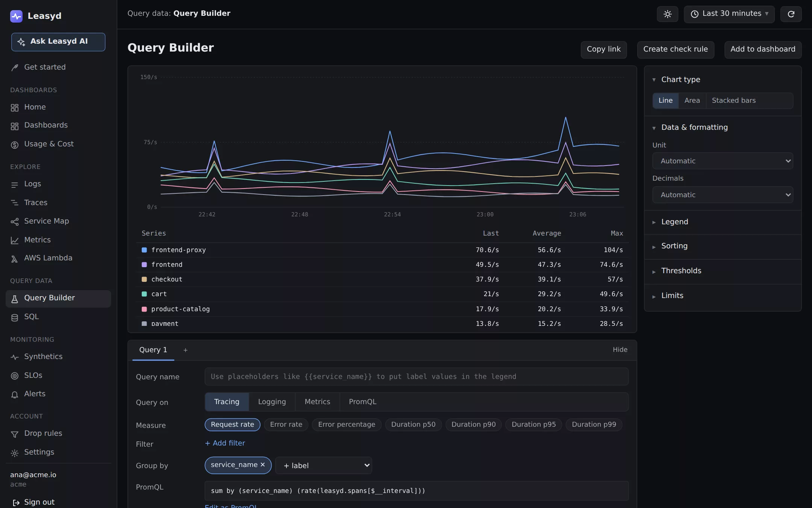Image resolution: width=812 pixels, height=508 pixels.
Task: Click the Add filter link
Action: click(225, 443)
